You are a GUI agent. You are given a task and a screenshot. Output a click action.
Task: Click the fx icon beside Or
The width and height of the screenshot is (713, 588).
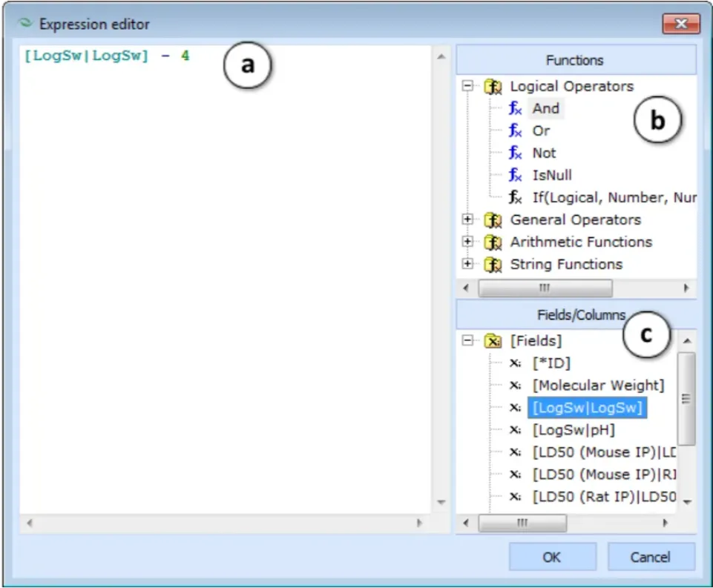pos(515,131)
